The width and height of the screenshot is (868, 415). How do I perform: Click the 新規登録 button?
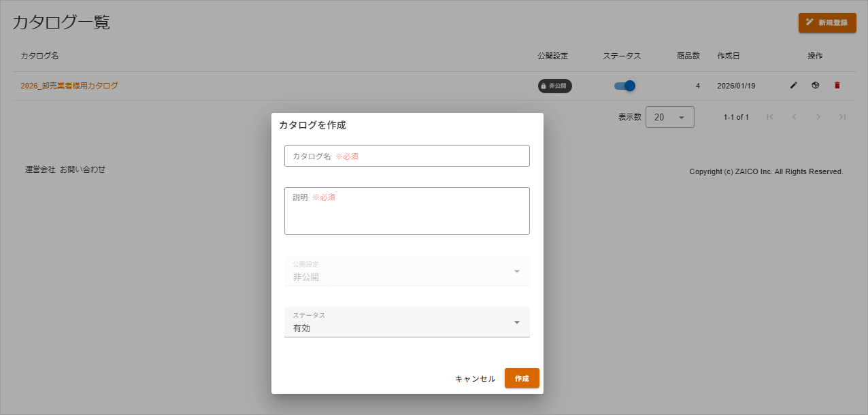(827, 22)
